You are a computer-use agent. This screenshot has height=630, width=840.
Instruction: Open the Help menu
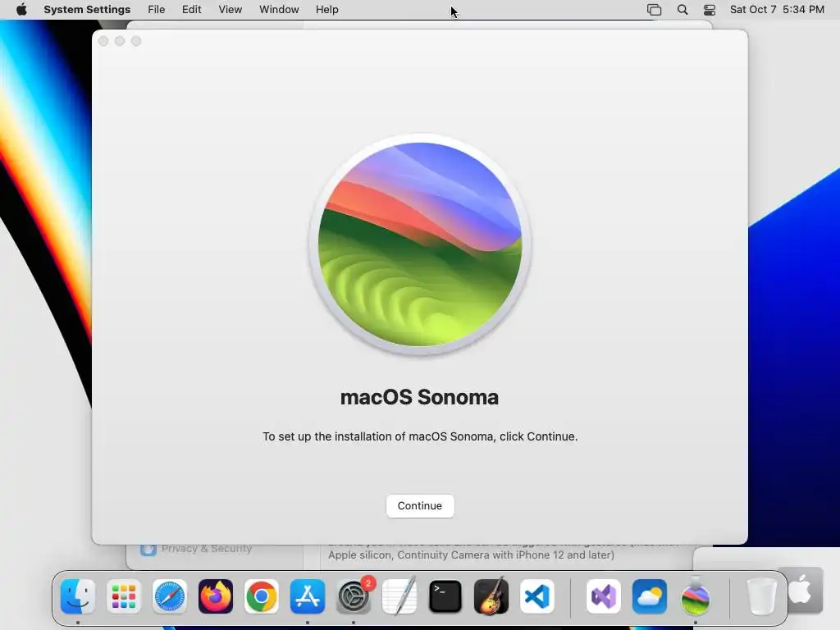tap(326, 10)
